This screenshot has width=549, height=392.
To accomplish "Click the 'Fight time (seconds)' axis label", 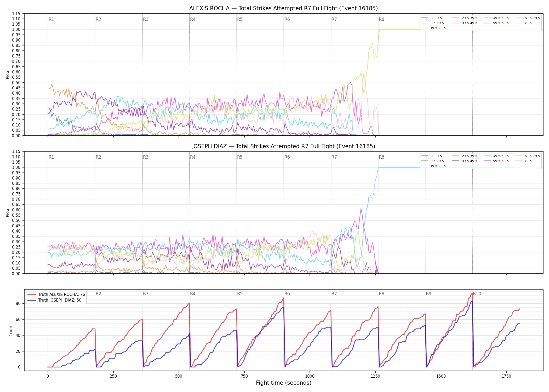I will click(284, 383).
